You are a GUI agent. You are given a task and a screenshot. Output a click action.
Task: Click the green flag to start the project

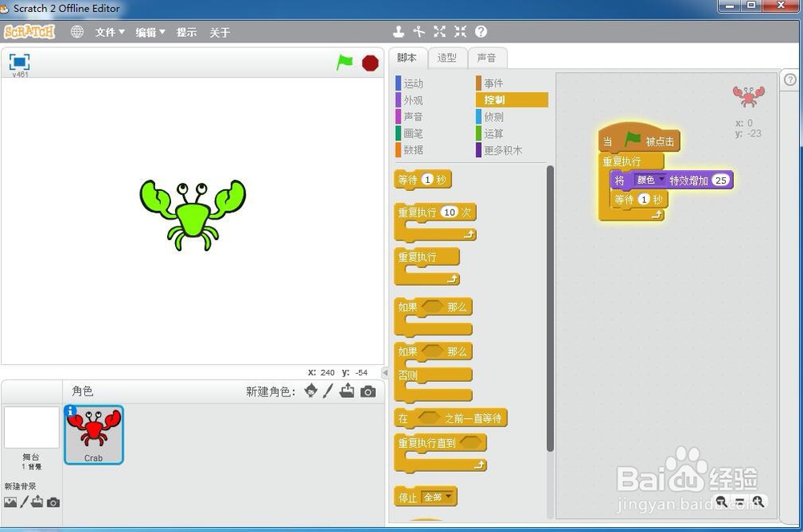344,63
